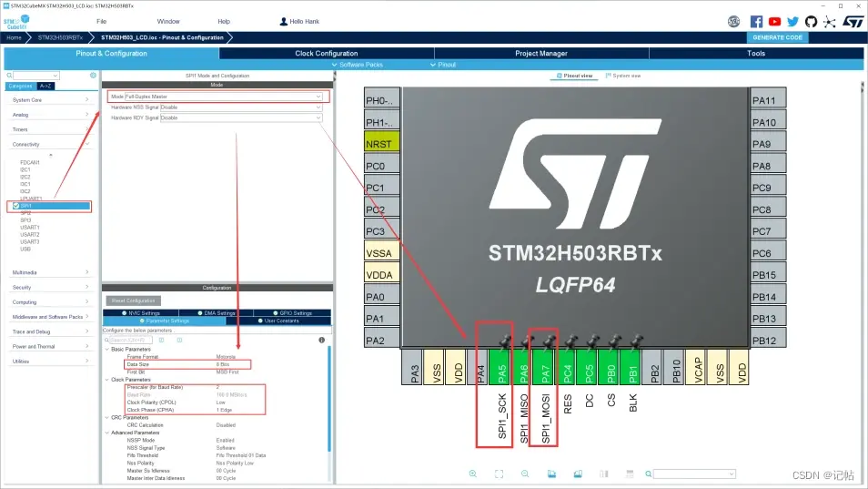Open the Window menu
This screenshot has height=489, width=868.
pyautogui.click(x=168, y=22)
